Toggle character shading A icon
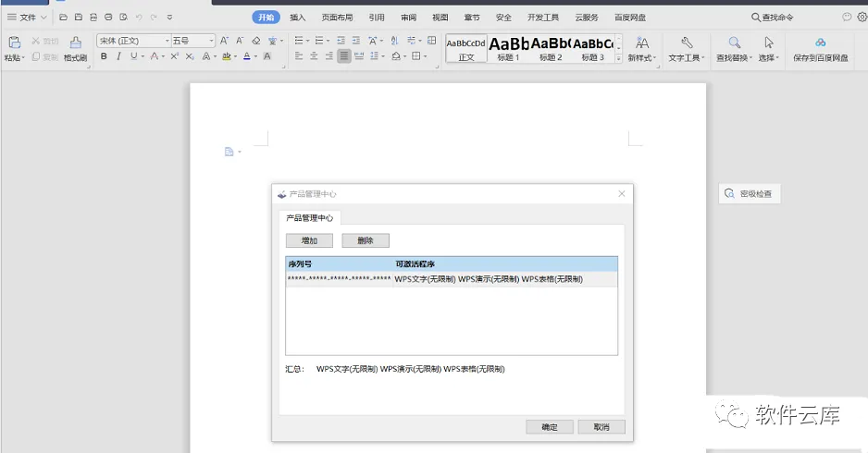The width and height of the screenshot is (868, 453). [267, 55]
